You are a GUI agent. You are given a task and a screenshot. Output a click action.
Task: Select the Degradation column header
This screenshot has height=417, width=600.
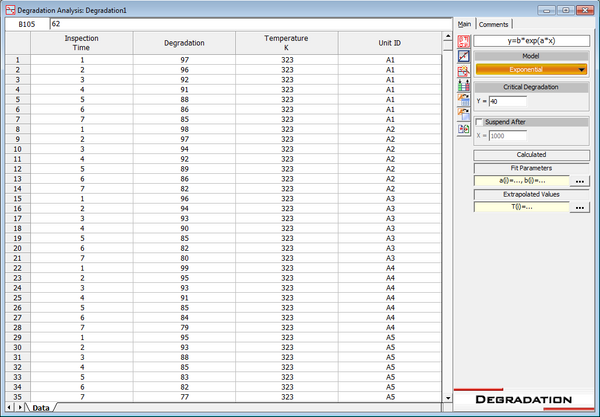click(x=183, y=43)
